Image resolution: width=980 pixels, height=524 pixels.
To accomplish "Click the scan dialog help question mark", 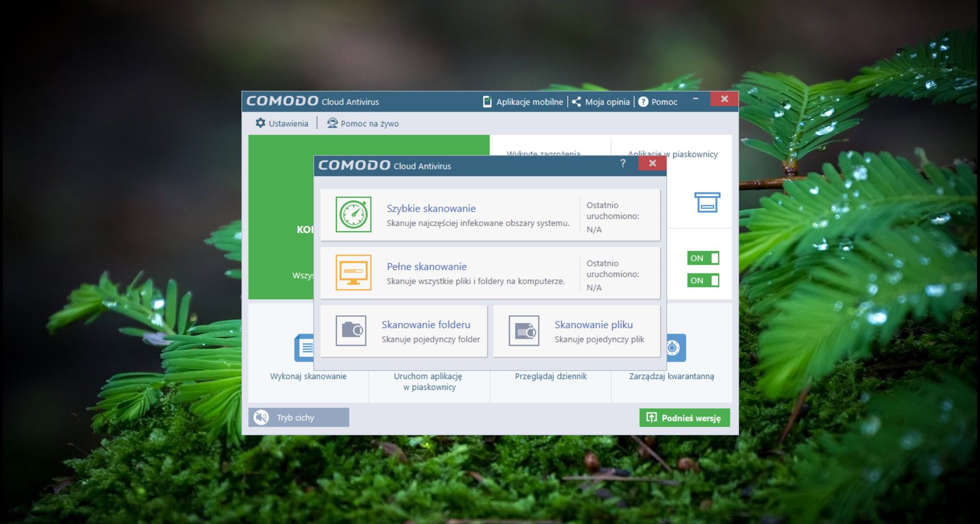I will point(623,163).
